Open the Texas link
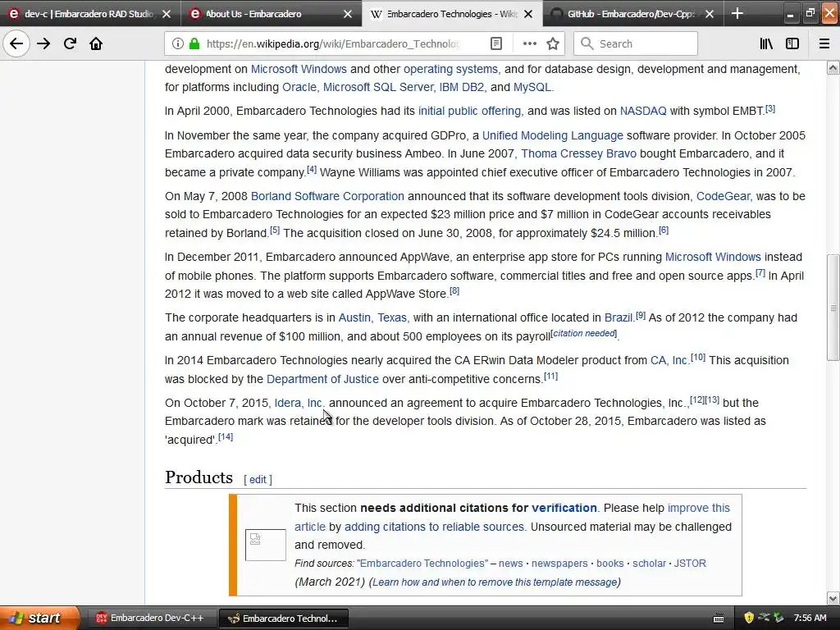This screenshot has height=630, width=840. [x=391, y=317]
